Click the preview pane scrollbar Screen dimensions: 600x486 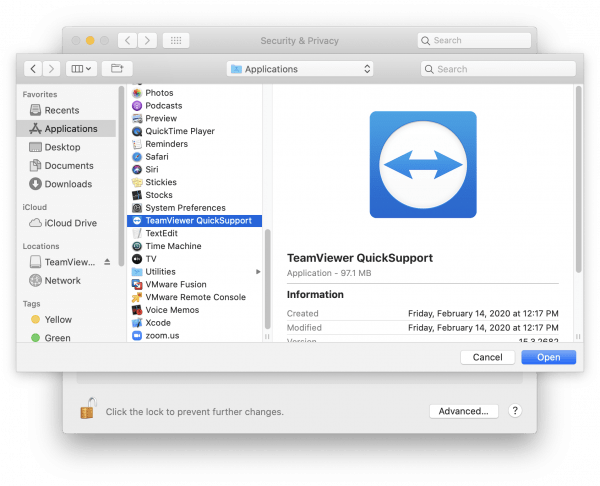click(578, 179)
